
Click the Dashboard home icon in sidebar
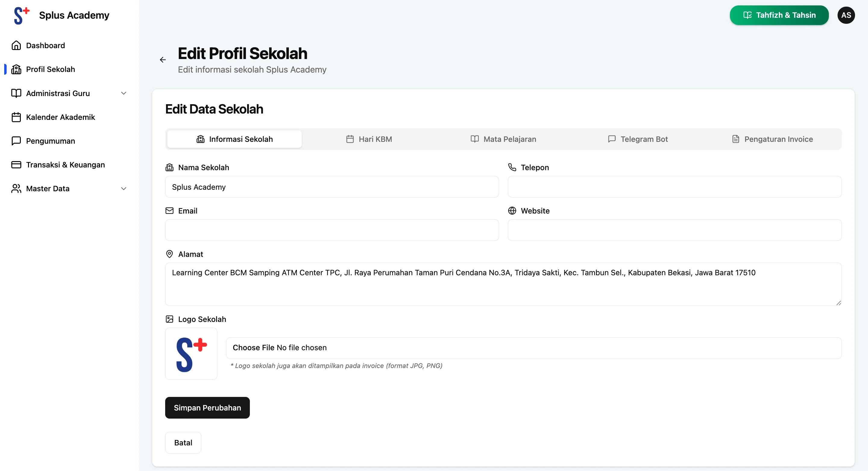tap(16, 45)
